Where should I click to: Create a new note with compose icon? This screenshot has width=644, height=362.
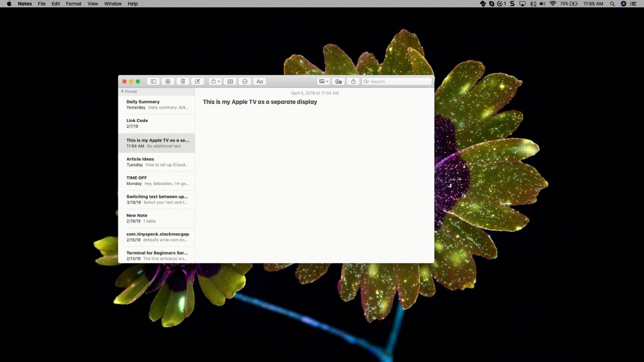[x=198, y=81]
